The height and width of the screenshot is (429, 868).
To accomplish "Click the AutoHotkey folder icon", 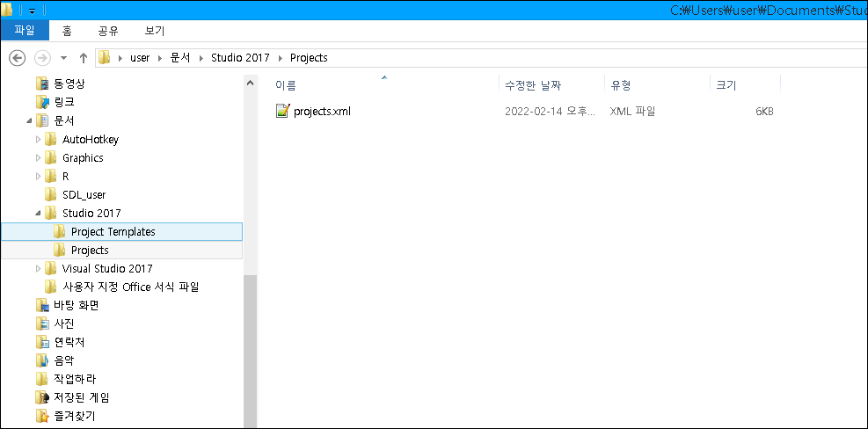I will tap(51, 140).
